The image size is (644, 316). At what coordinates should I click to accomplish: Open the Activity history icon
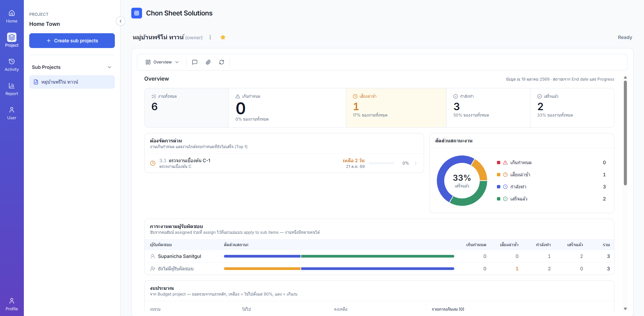12,64
